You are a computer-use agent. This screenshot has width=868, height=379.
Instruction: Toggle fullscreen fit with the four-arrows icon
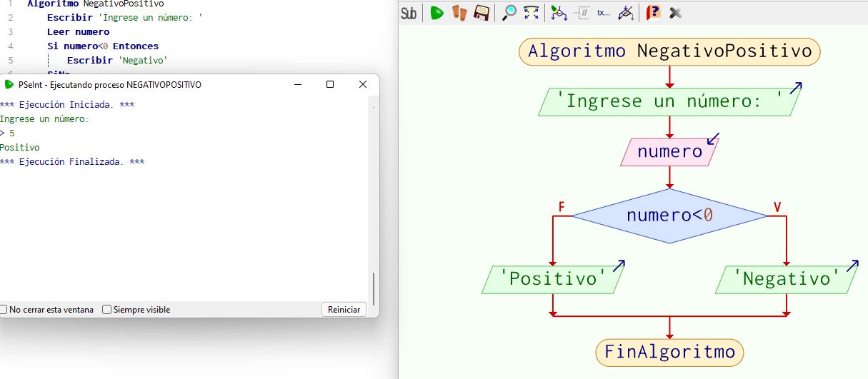[532, 13]
